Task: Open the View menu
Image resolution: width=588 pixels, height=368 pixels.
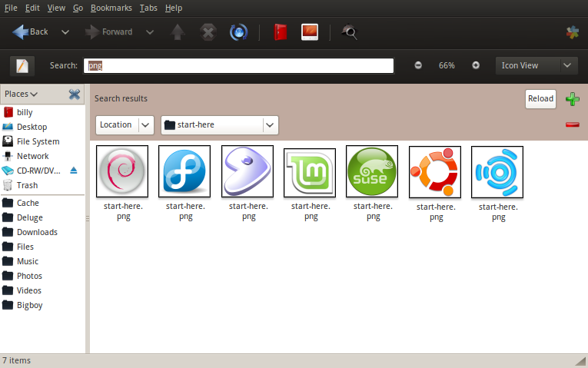Action: point(56,8)
